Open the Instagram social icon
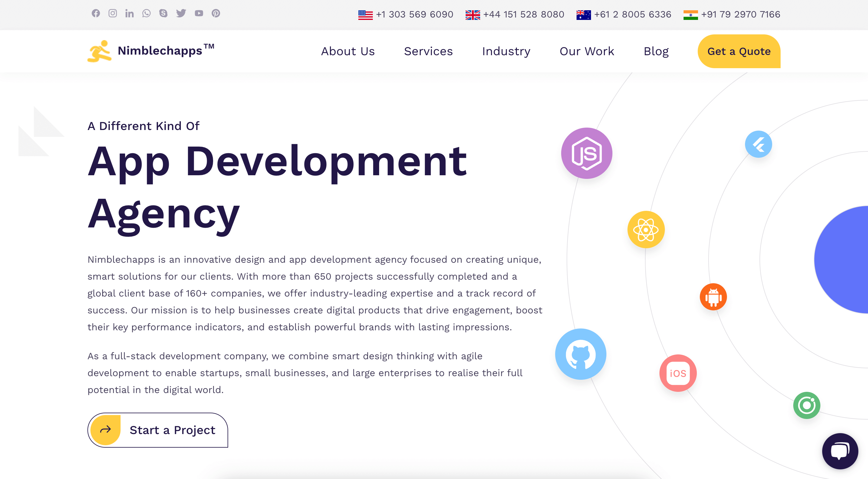The width and height of the screenshot is (868, 479). [112, 13]
